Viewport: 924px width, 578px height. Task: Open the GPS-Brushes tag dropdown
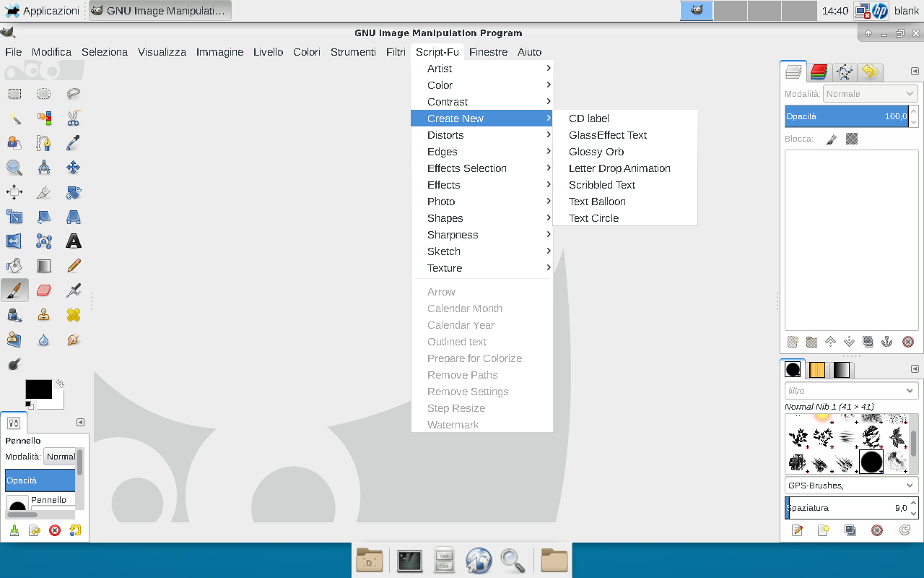[851, 486]
